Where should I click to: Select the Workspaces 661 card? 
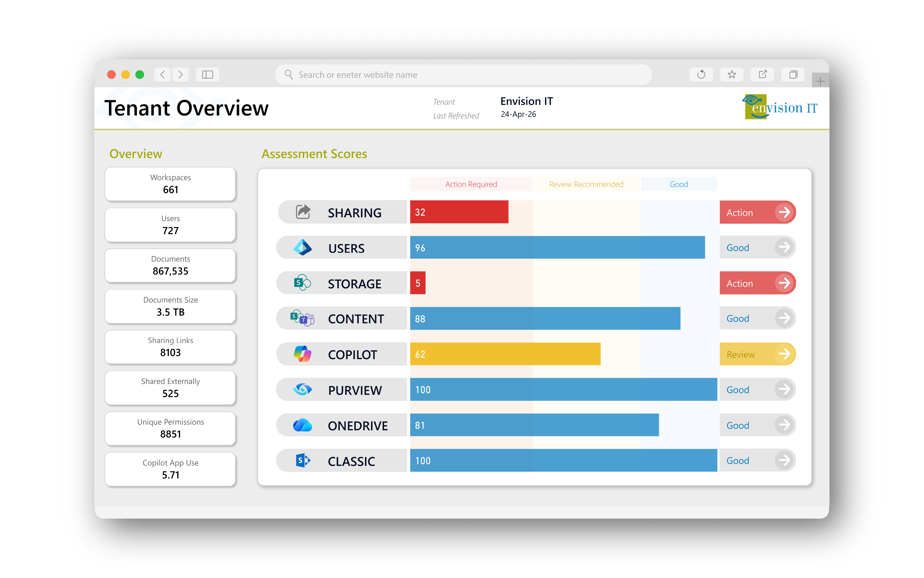pos(170,184)
